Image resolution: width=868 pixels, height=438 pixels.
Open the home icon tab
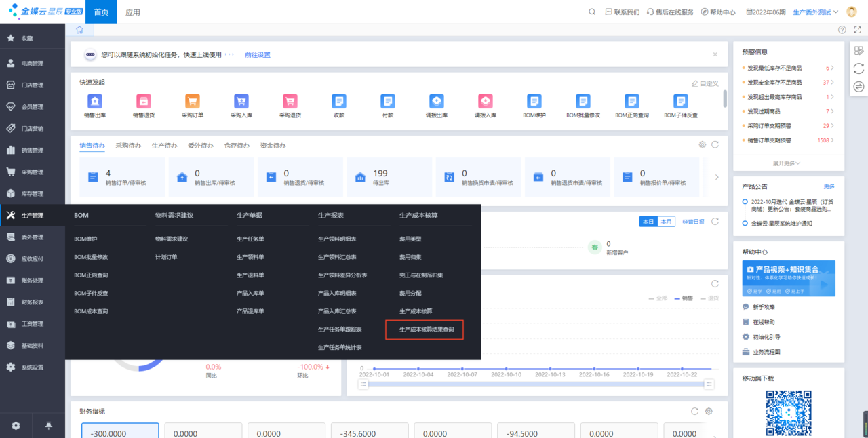(79, 30)
